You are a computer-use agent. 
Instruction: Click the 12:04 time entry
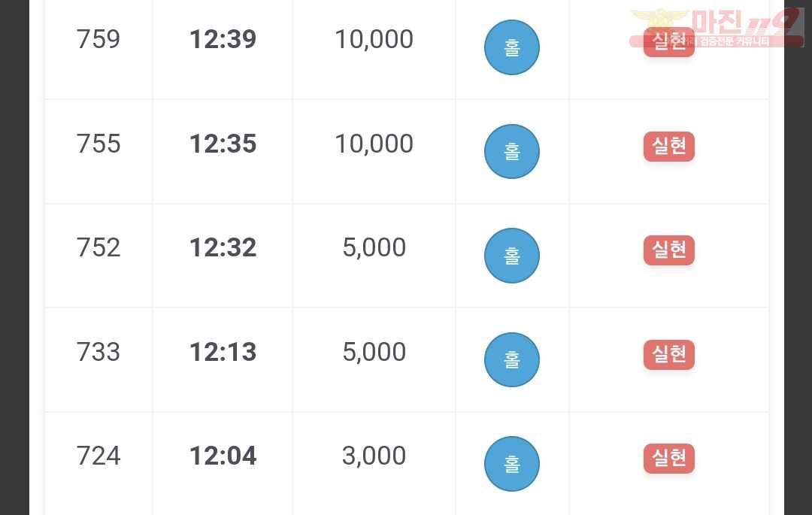223,456
